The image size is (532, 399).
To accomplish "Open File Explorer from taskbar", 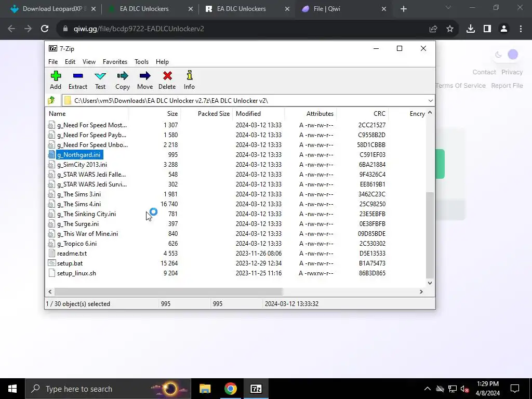I will coord(205,389).
